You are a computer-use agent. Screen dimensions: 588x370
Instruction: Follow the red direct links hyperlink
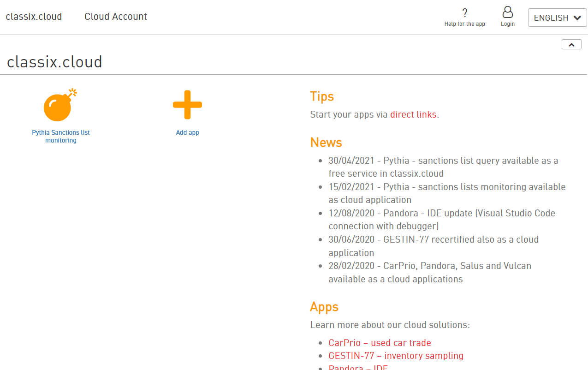pos(413,114)
